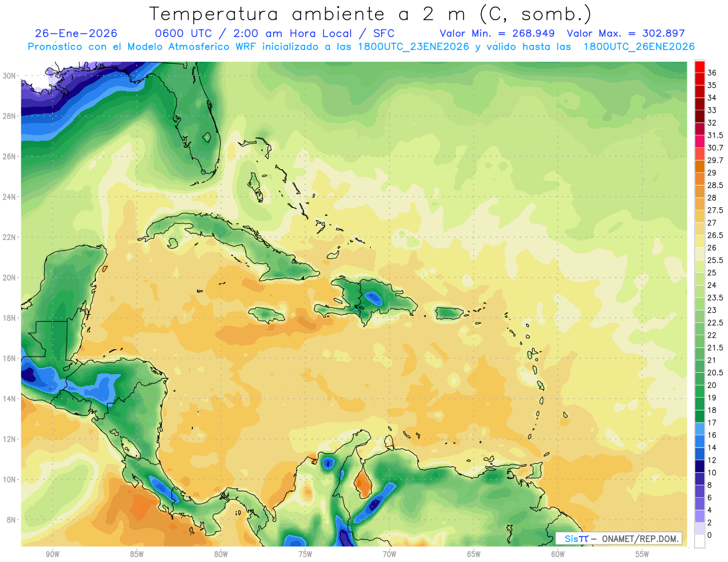Image resolution: width=728 pixels, height=562 pixels.
Task: Pick the orange swatch between 29.7 and 29
Action: (x=699, y=167)
